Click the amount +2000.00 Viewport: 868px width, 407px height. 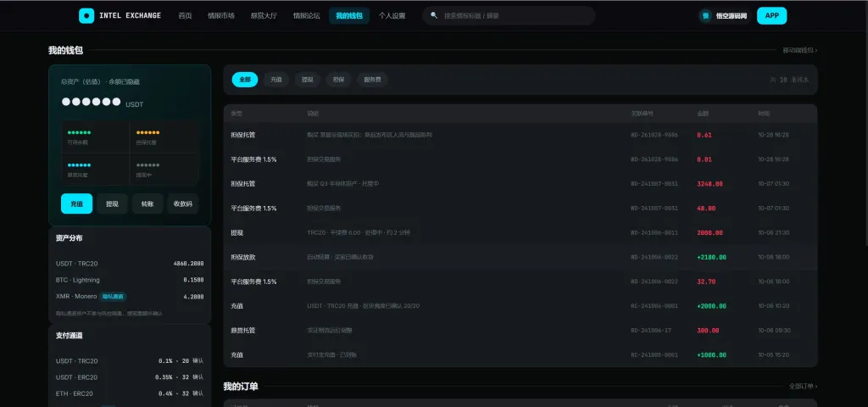pyautogui.click(x=711, y=305)
